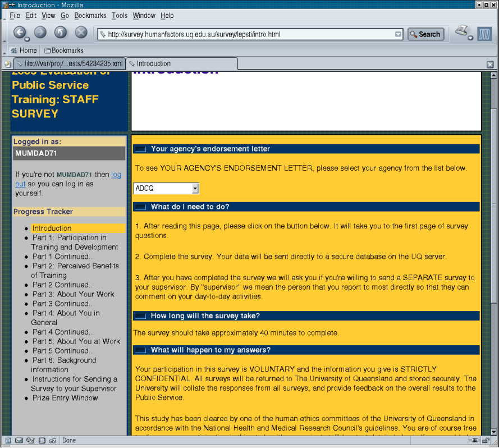Close the current tab with X button
The image size is (499, 448).
[490, 65]
